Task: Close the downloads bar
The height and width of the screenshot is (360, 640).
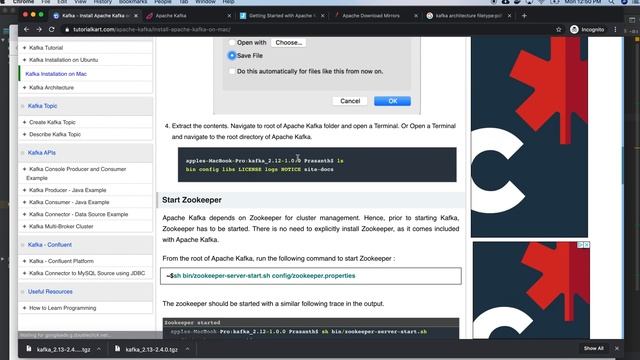Action: (x=616, y=348)
